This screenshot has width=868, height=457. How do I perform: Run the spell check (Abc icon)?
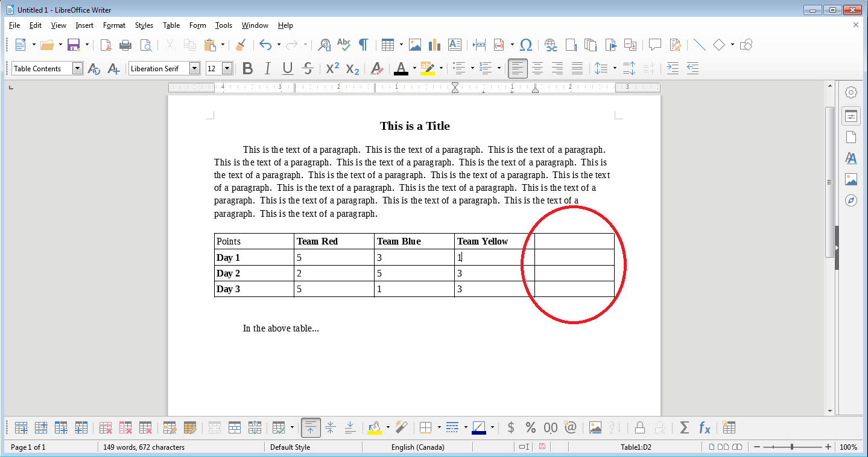pyautogui.click(x=343, y=45)
